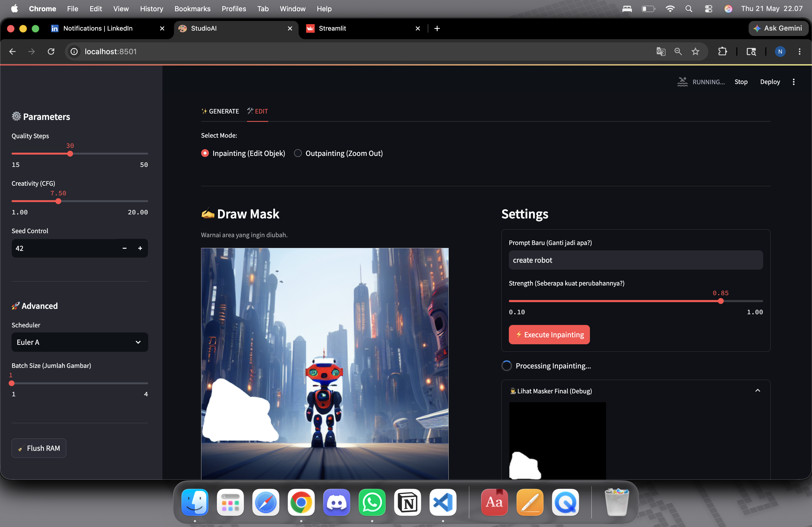The height and width of the screenshot is (527, 812).
Task: Close the StudioAI browser tab
Action: 290,28
